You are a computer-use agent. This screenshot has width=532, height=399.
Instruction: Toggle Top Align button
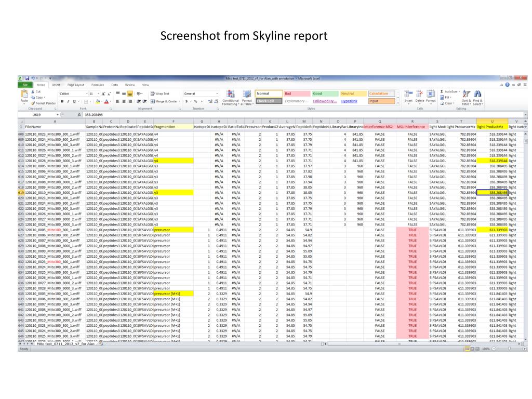tap(118, 94)
